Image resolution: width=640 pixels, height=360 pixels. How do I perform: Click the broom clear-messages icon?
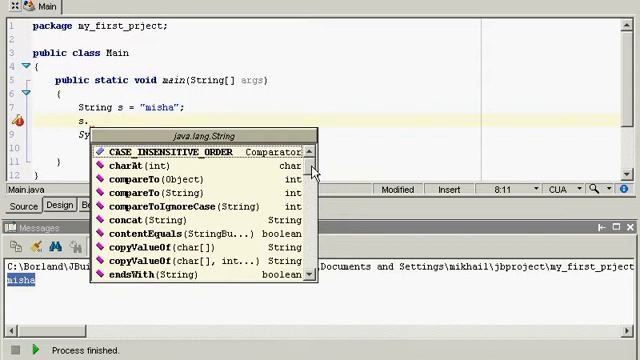click(x=36, y=247)
